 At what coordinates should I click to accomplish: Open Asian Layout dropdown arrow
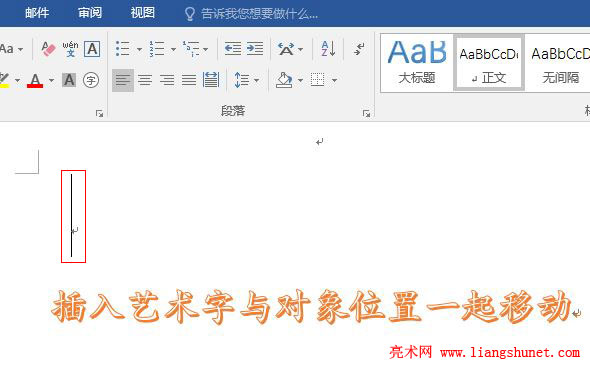coord(300,49)
